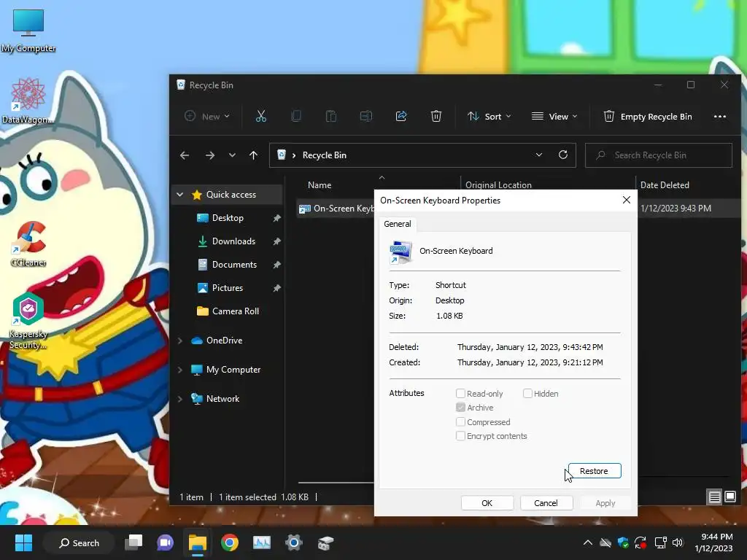Click pin icon next to Downloads
The width and height of the screenshot is (747, 560).
(276, 241)
